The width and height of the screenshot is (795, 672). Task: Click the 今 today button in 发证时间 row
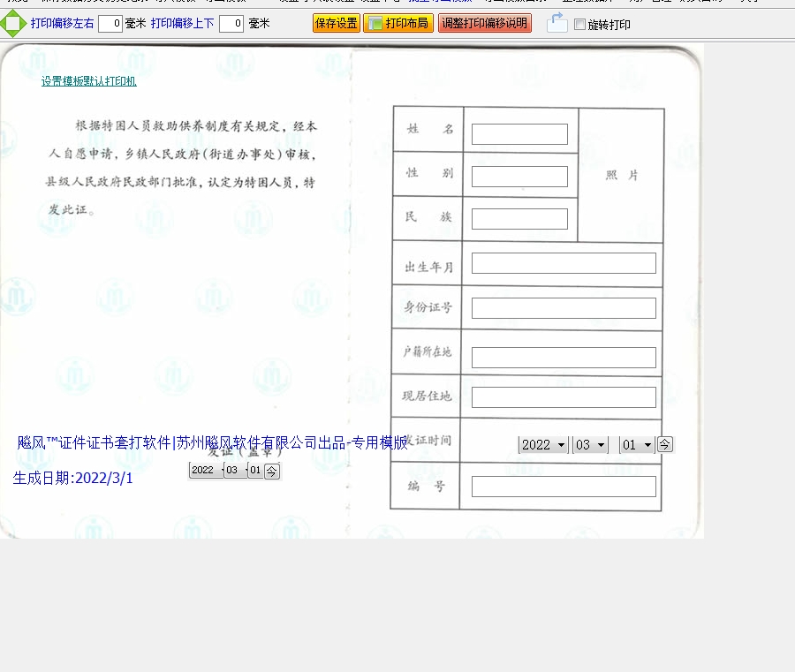click(665, 444)
